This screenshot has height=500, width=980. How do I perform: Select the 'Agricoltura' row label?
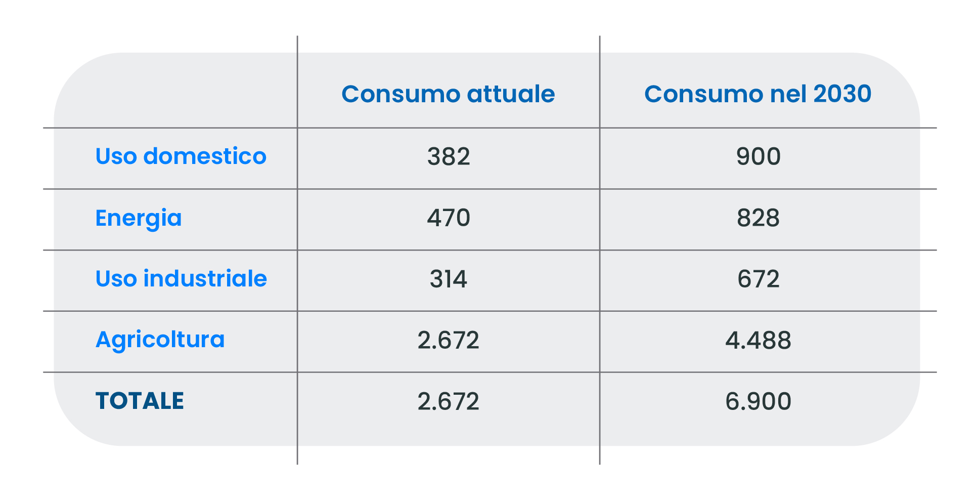(160, 340)
